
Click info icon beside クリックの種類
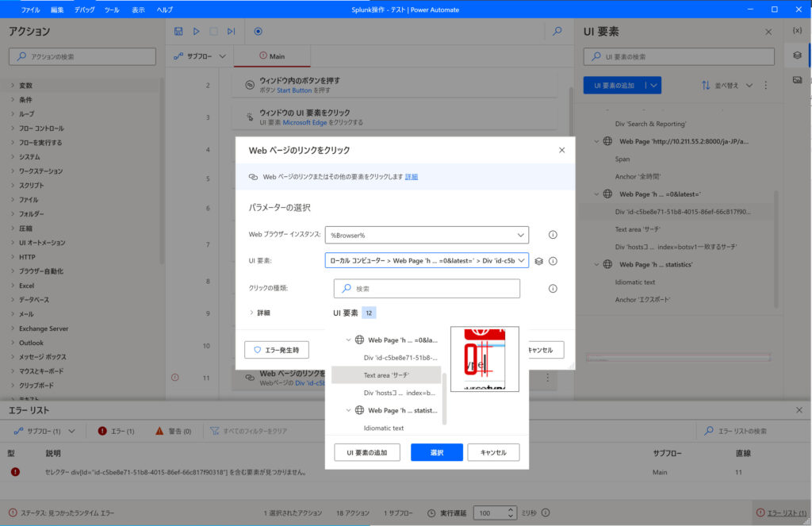[x=553, y=289]
